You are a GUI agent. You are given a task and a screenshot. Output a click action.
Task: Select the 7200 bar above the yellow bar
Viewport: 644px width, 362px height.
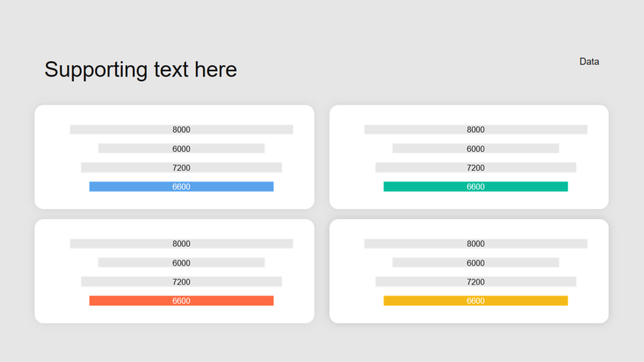point(475,282)
